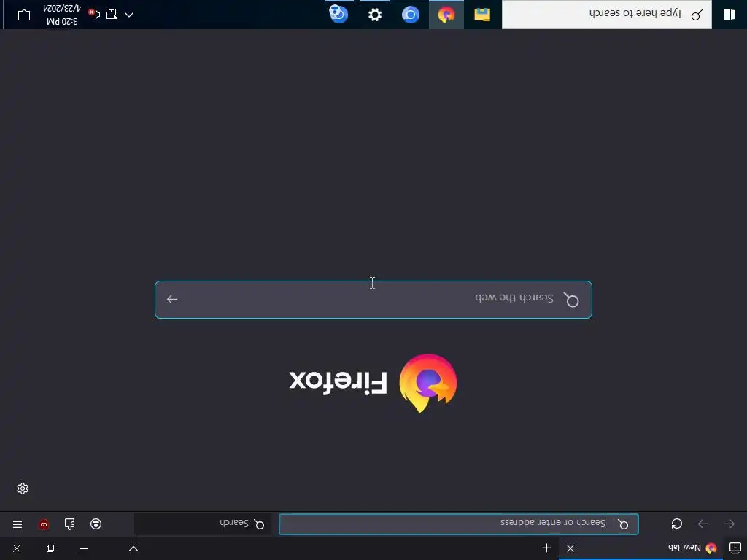Focus the toolbar Search box

pyautogui.click(x=203, y=524)
